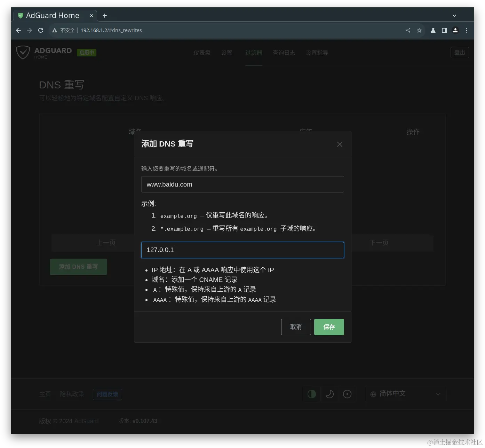Screen dimensions: 485x448
Task: Click the domain name field containing www.baidu.com
Action: [x=242, y=184]
